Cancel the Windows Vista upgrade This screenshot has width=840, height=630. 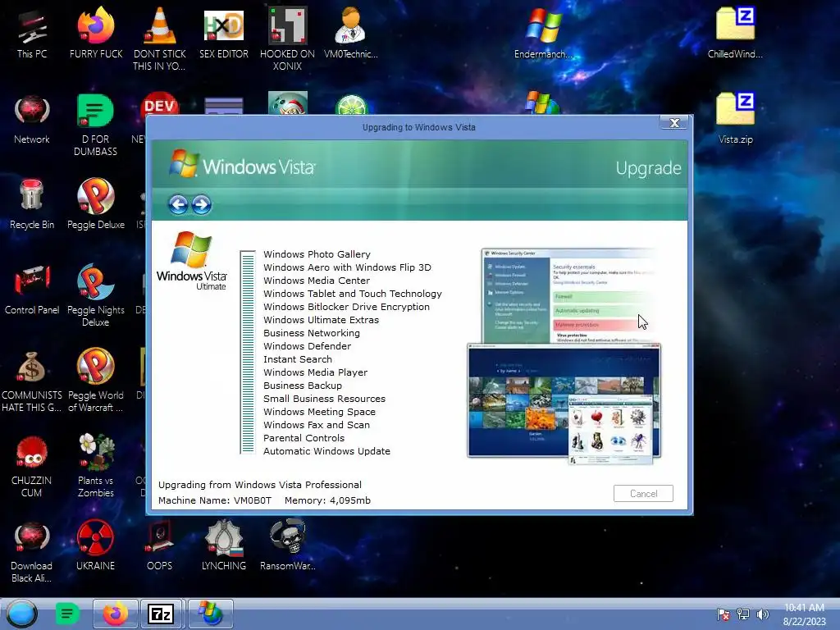click(643, 493)
